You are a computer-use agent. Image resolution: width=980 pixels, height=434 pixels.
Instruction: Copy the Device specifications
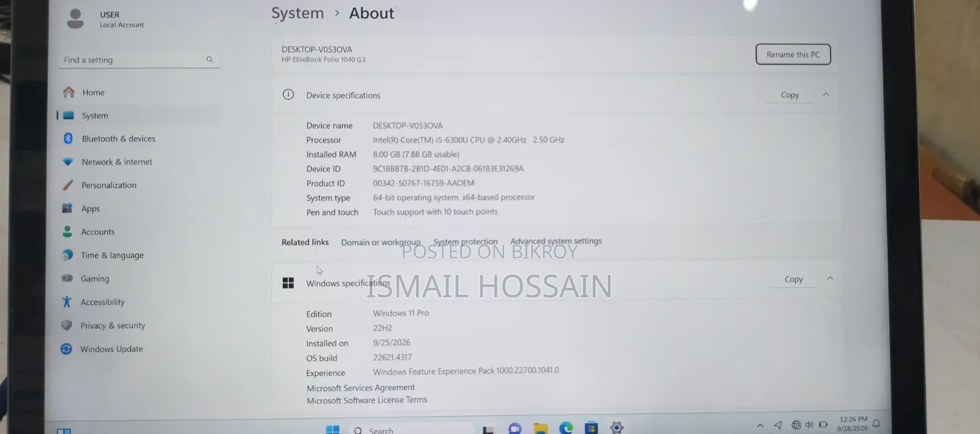[790, 95]
